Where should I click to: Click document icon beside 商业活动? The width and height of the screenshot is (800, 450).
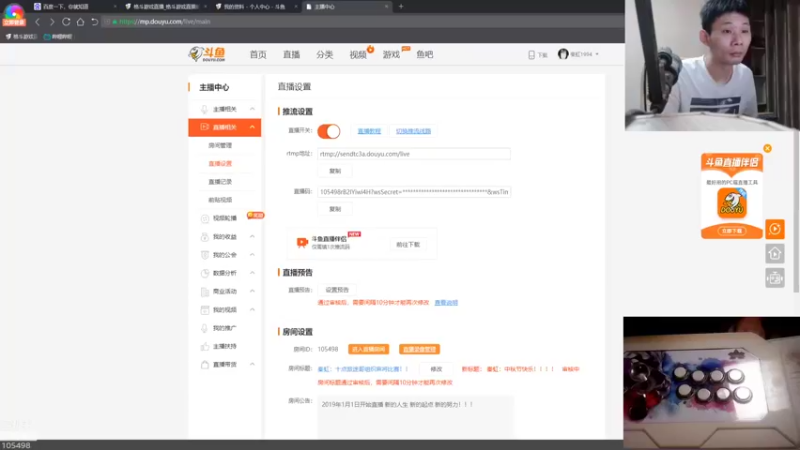click(205, 291)
